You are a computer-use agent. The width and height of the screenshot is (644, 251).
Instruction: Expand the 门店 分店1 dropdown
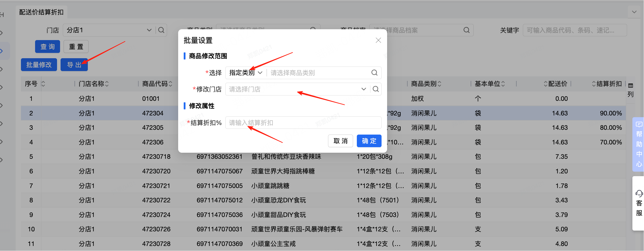click(149, 30)
